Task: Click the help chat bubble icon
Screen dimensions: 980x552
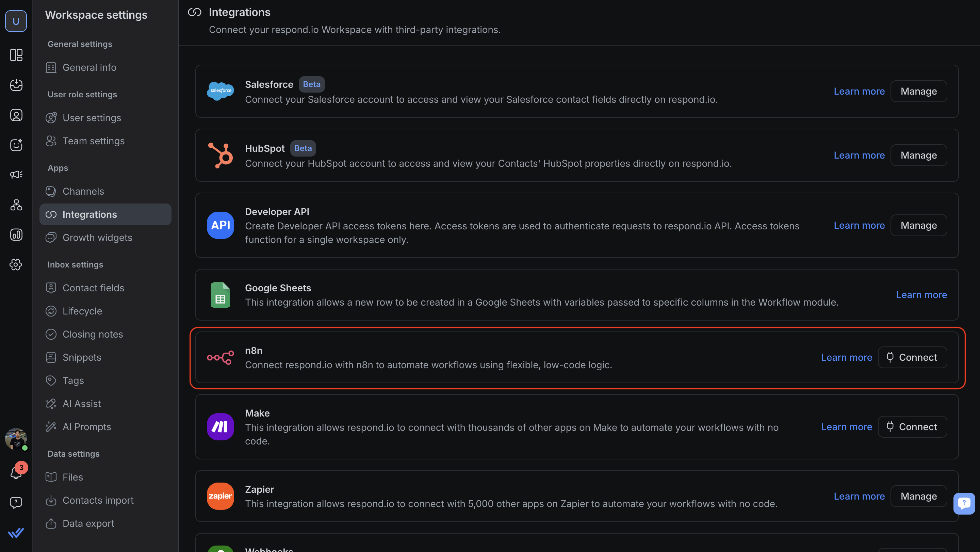Action: tap(16, 503)
